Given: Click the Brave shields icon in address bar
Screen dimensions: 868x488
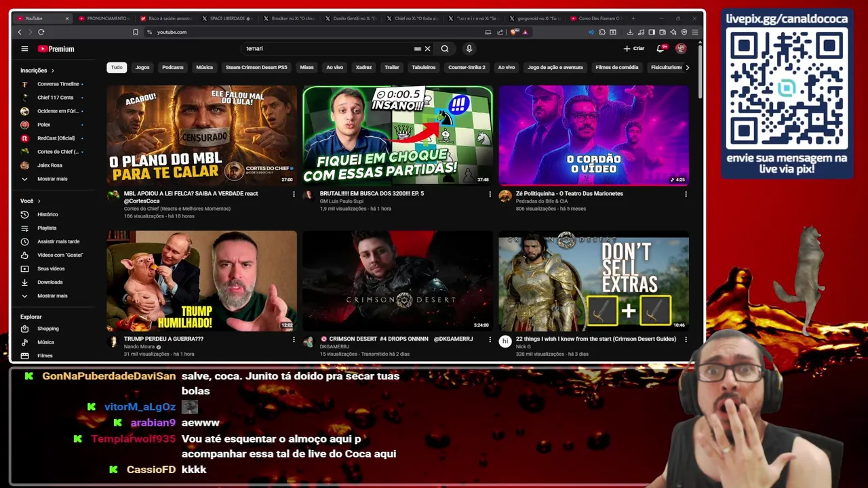Looking at the screenshot, I should pos(515,32).
